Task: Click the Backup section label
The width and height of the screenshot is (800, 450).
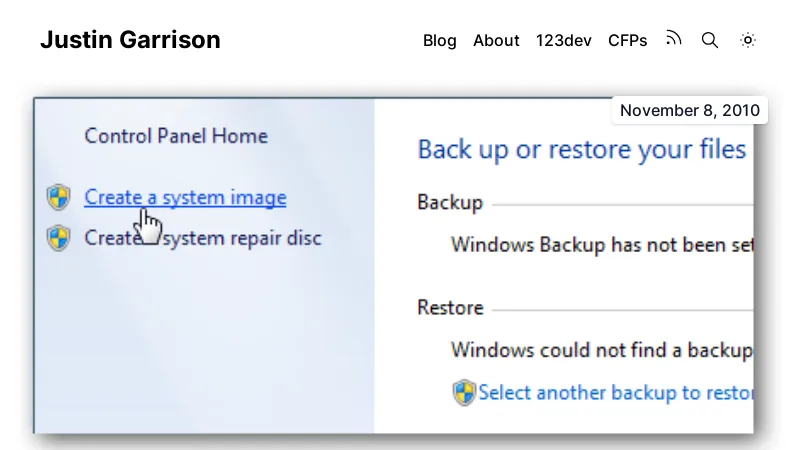Action: click(x=450, y=203)
